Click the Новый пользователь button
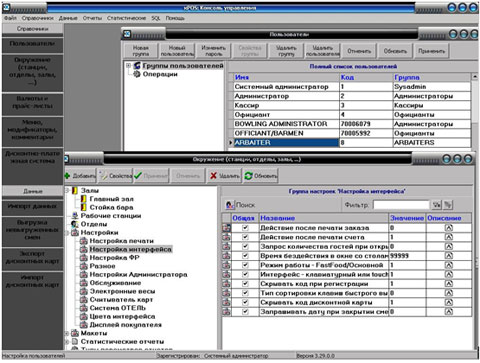Image resolution: width=480 pixels, height=363 pixels. (177, 51)
